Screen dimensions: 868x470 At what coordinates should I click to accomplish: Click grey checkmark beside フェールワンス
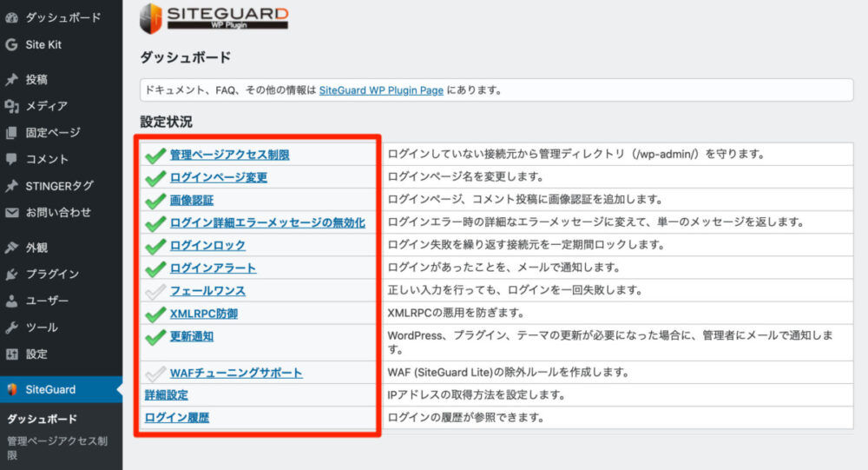pyautogui.click(x=155, y=292)
